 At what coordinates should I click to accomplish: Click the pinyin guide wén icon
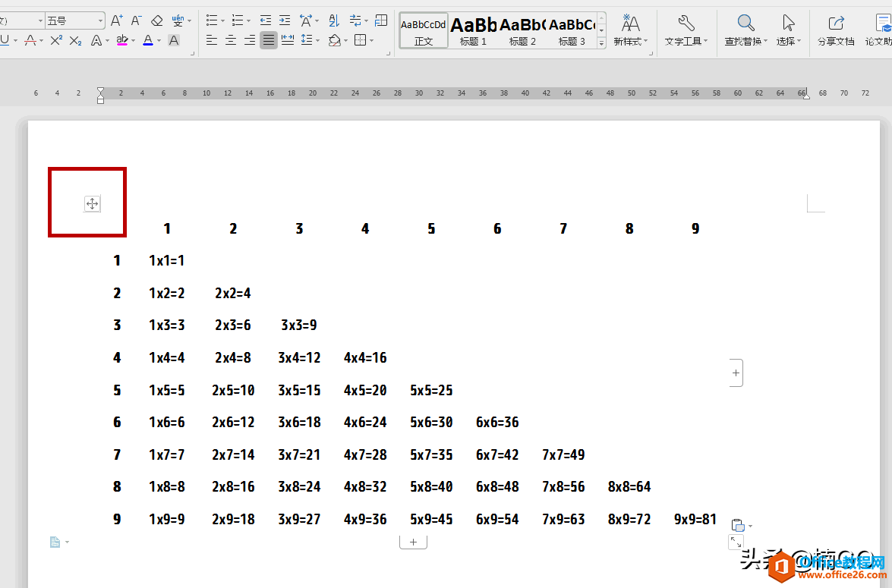[178, 21]
